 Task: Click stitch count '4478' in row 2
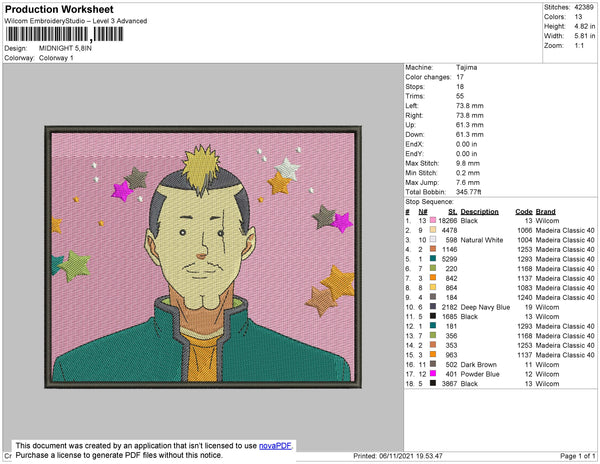click(450, 230)
